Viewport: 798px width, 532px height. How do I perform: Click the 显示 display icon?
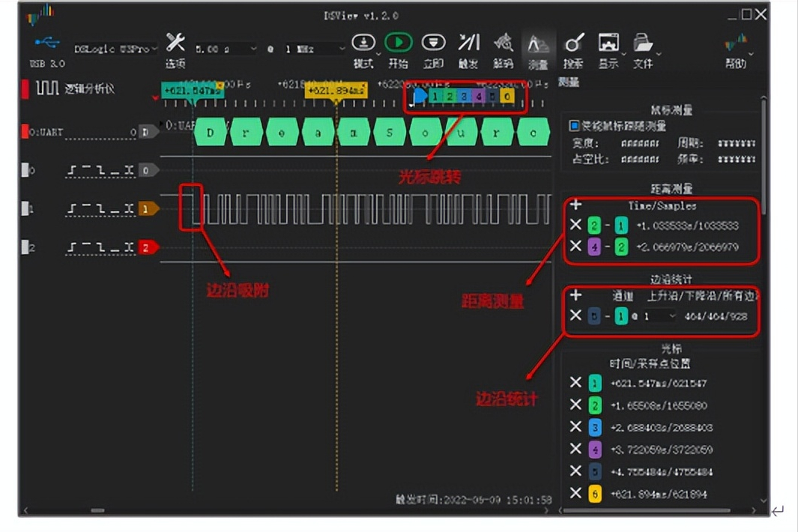point(608,43)
